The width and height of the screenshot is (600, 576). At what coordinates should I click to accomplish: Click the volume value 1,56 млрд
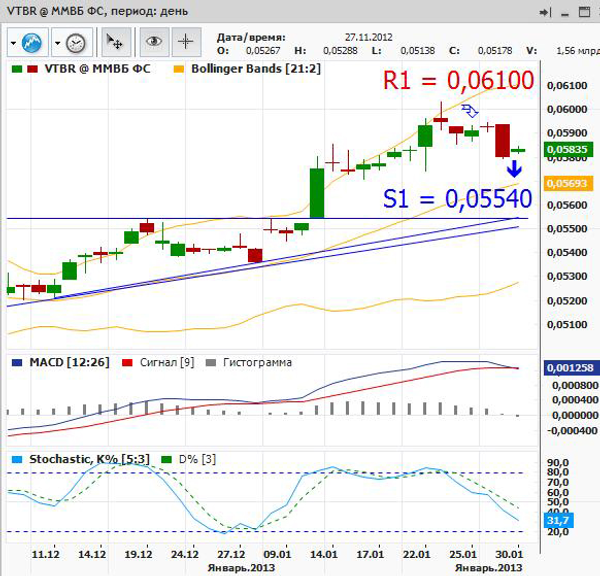[578, 51]
